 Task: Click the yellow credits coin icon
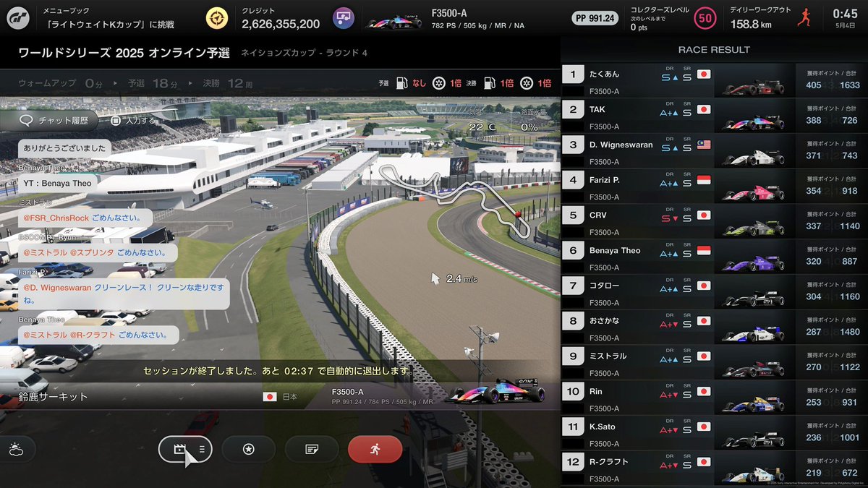coord(216,18)
